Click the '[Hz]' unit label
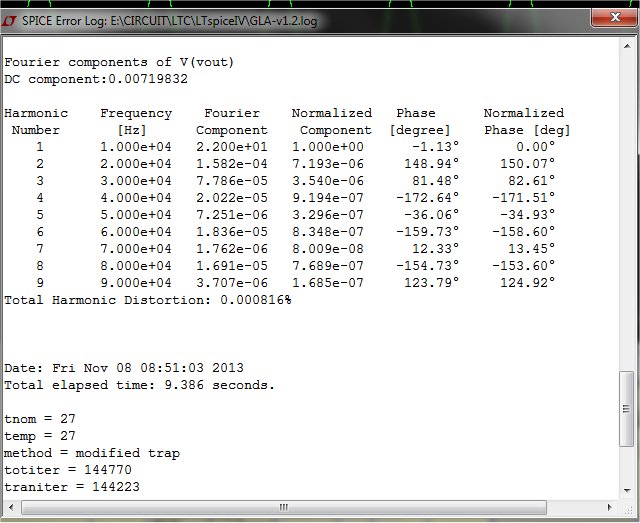The image size is (640, 523). pyautogui.click(x=132, y=130)
